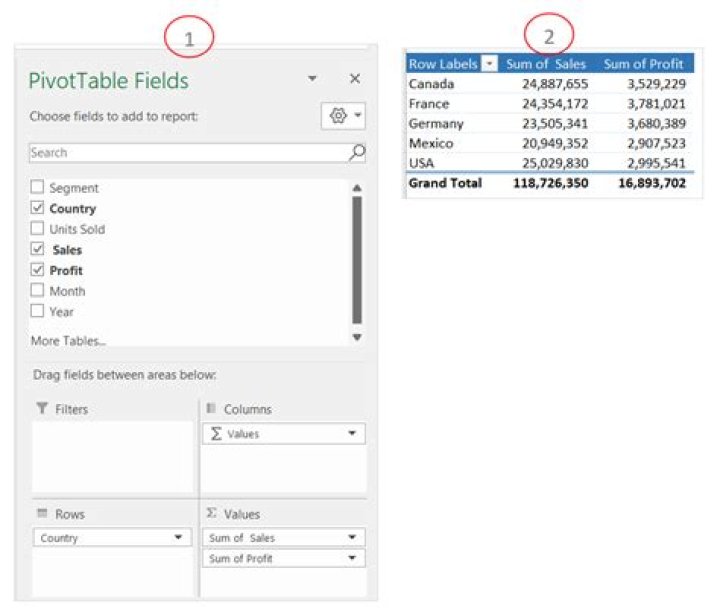
Task: Click the Values area sigma icon
Action: click(211, 513)
